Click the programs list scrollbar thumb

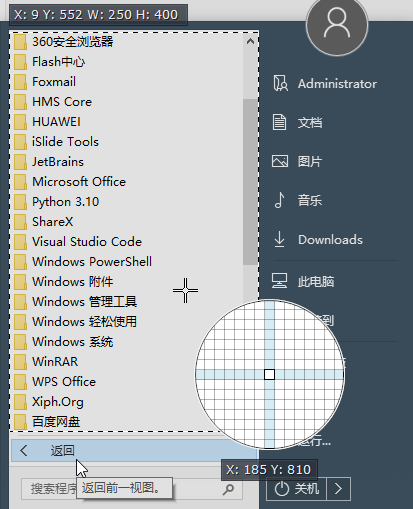250,182
